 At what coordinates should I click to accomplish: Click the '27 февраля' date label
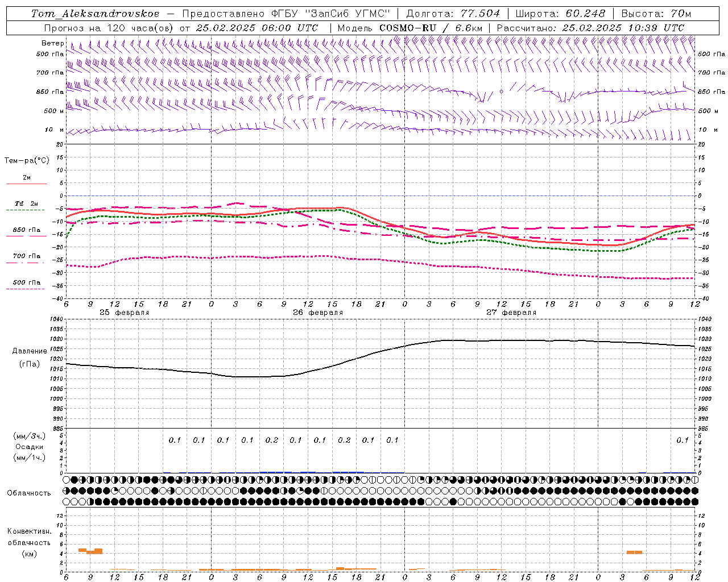511,312
